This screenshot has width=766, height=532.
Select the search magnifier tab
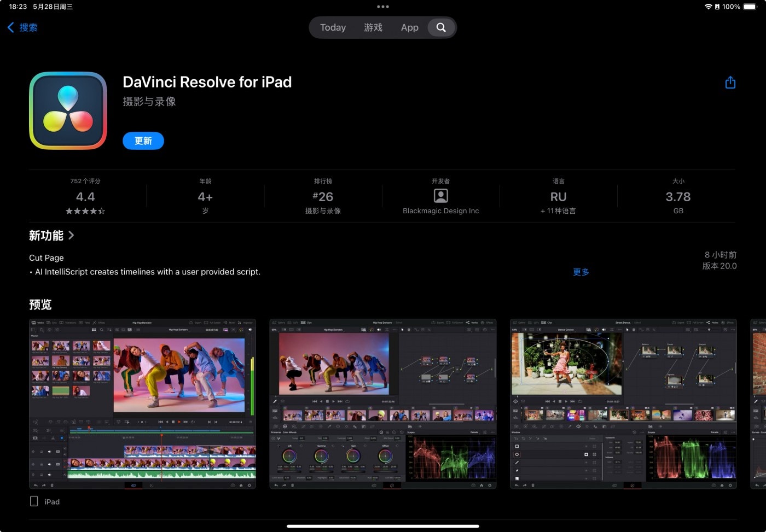(441, 27)
